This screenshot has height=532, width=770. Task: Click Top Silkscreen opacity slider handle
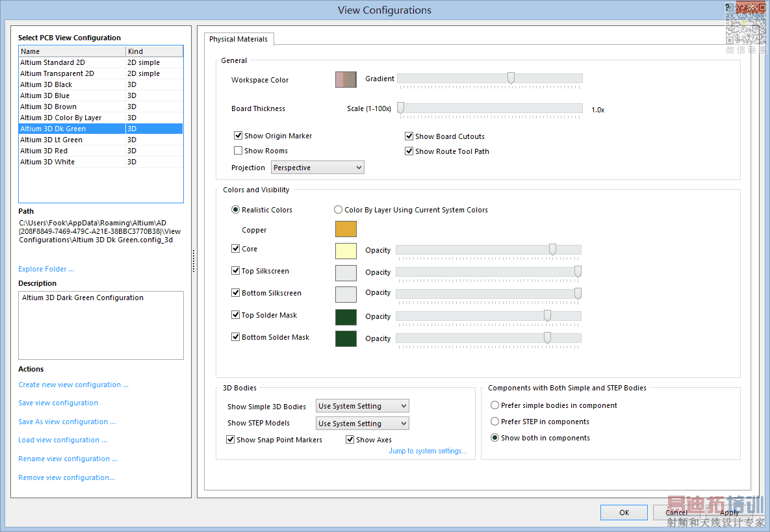[x=578, y=272]
